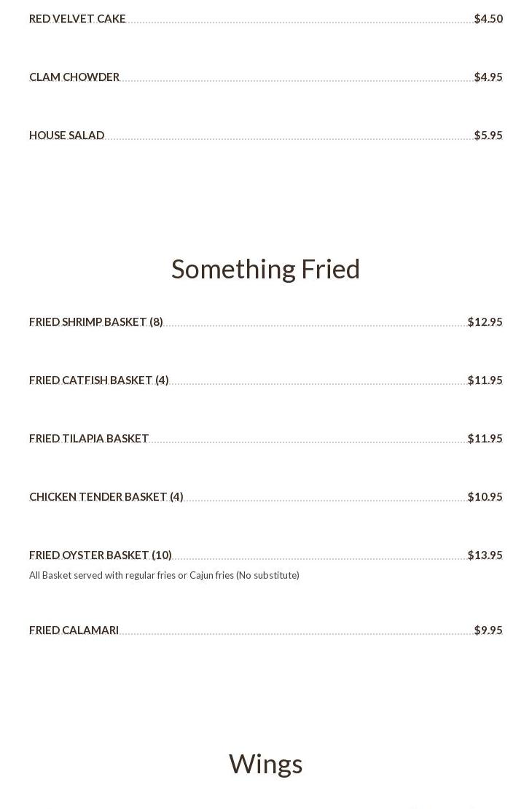Screen dimensions: 532x809
Task: Click the Wings section heading
Action: (x=265, y=764)
